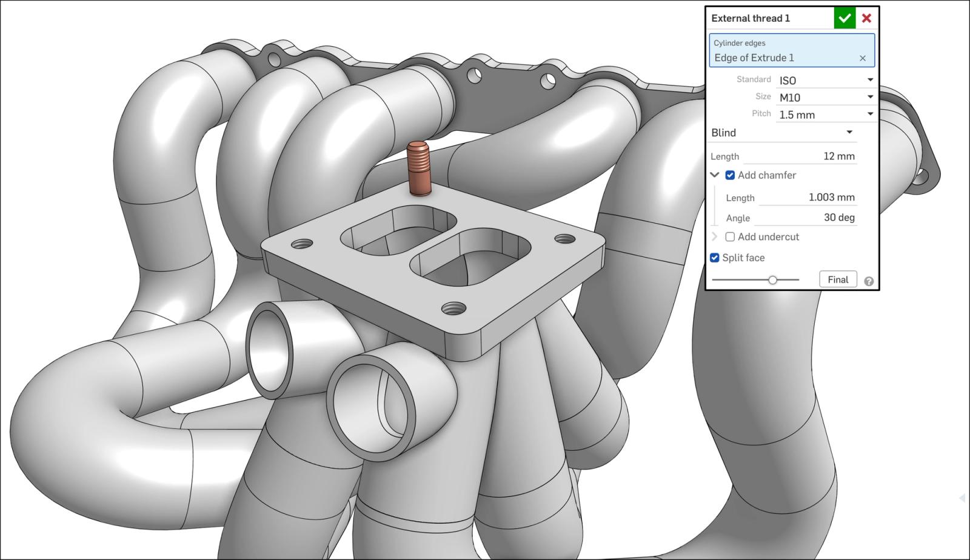Open the Blind end type dropdown
Viewport: 970px width, 560px height.
782,133
